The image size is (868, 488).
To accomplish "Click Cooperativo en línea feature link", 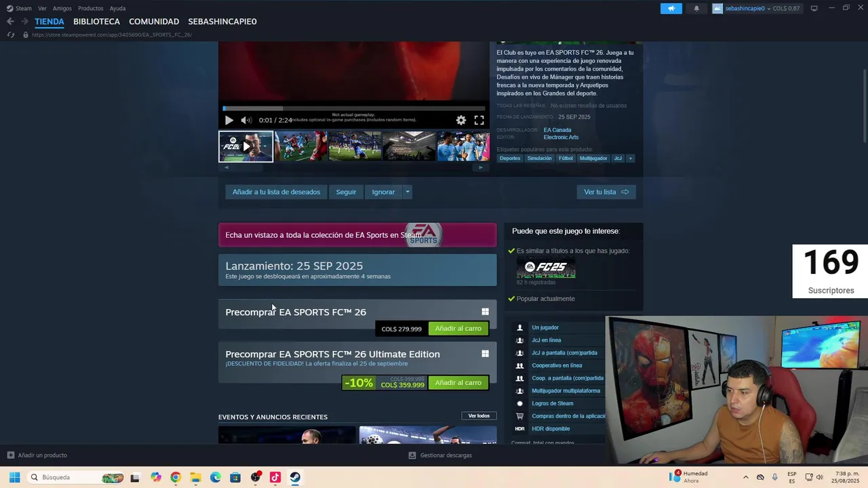I will tap(557, 365).
